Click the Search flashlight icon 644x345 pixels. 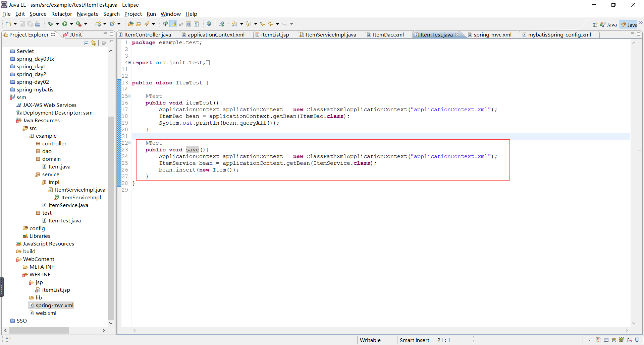point(147,24)
